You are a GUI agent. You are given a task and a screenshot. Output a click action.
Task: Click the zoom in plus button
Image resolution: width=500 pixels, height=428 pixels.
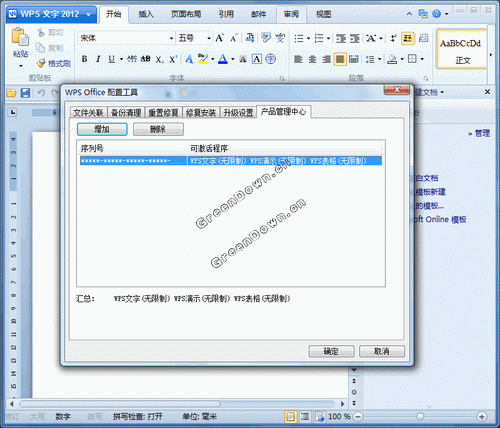click(x=481, y=416)
